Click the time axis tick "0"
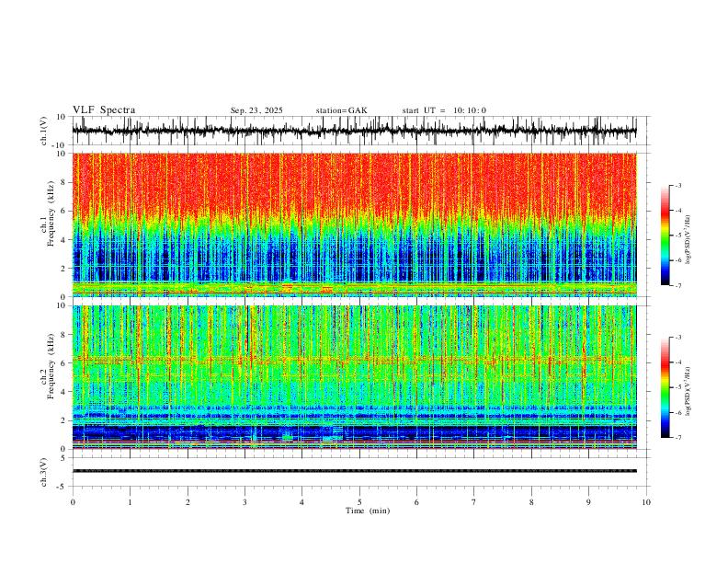This screenshot has height=563, width=728. [x=73, y=502]
